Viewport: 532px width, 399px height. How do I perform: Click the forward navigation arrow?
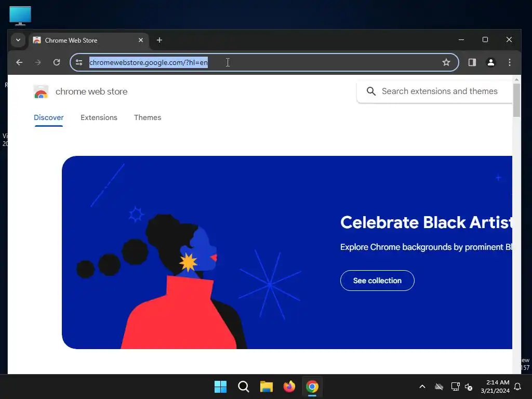[37, 62]
